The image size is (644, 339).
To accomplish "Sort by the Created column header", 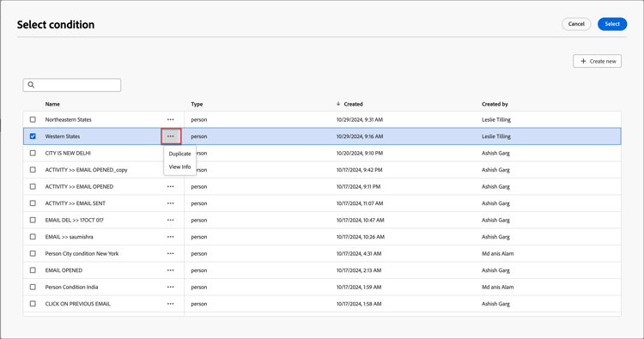I will pos(353,104).
